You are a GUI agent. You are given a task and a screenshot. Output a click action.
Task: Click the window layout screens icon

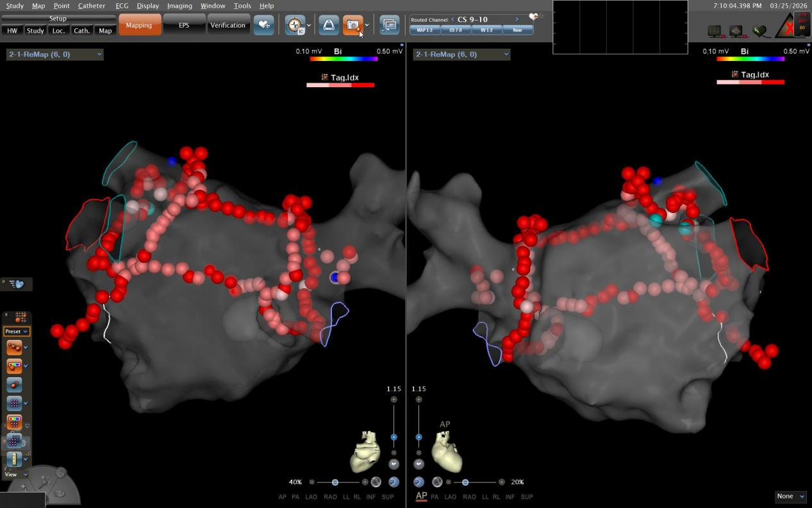[389, 25]
